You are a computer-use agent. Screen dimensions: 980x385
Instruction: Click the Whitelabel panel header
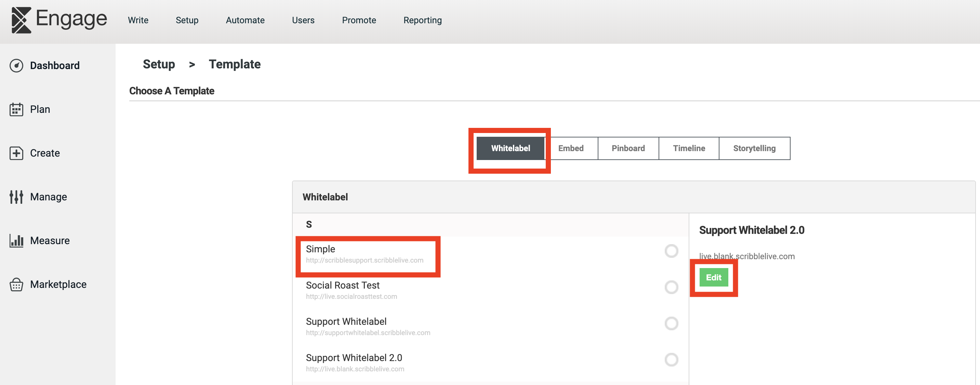click(x=633, y=197)
